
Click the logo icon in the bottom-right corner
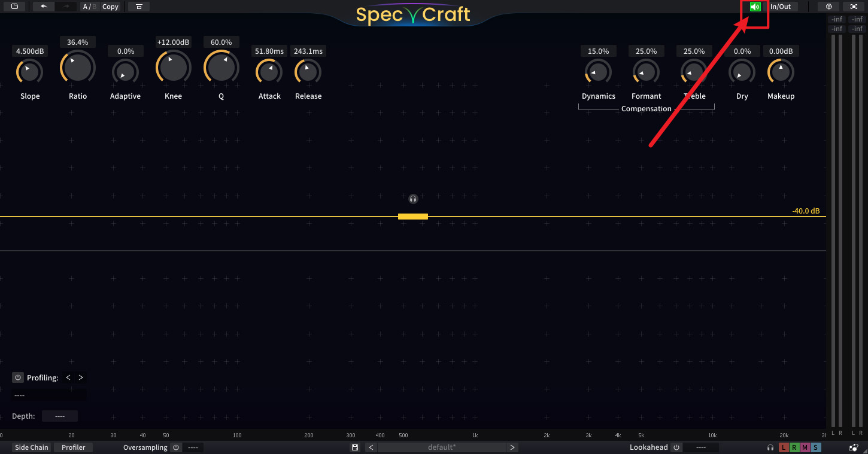coord(853,447)
